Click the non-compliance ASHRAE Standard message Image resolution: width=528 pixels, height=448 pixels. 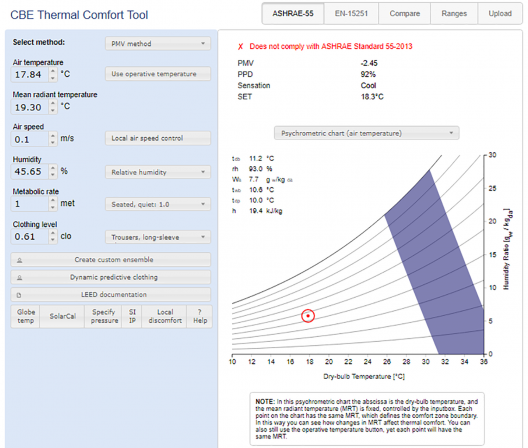331,46
